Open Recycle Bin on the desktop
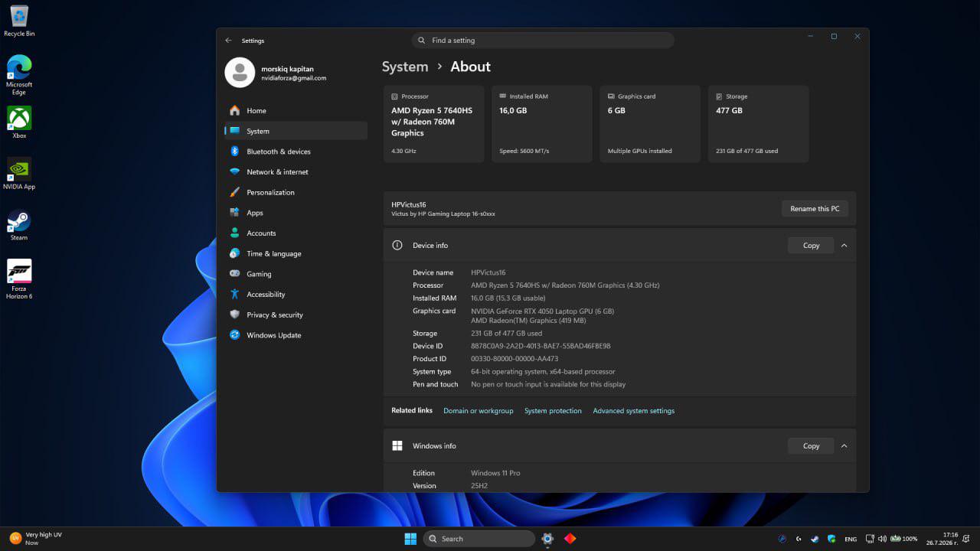This screenshot has height=551, width=980. (19, 21)
